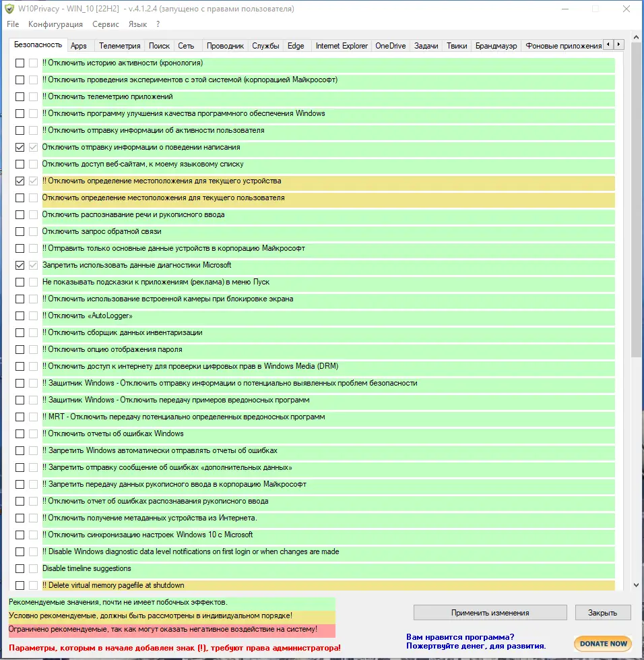This screenshot has height=660, width=644.
Task: Check first box for 'Отключить распознавание речи и рукописного ввода'
Action: point(20,214)
